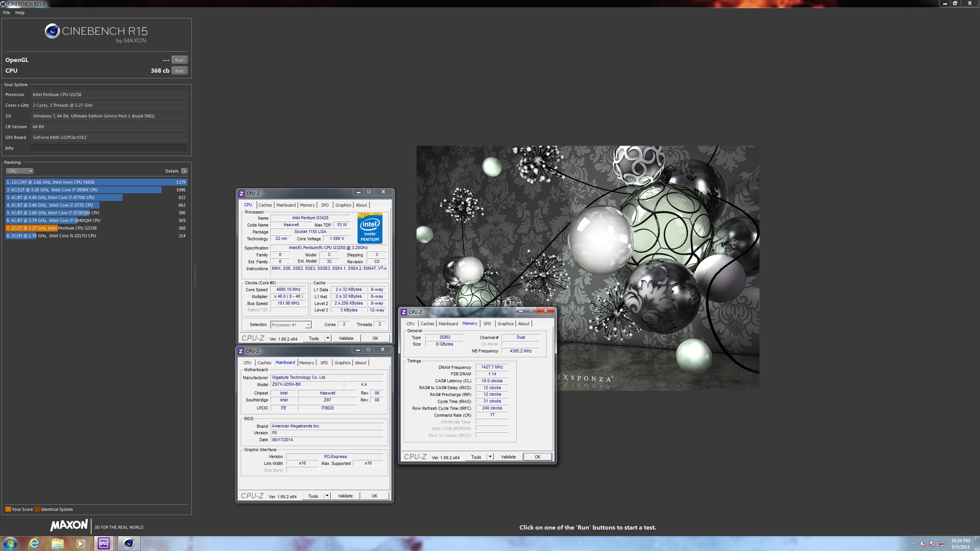
Task: Open About tab in Memory CPU-Z window
Action: pos(524,324)
